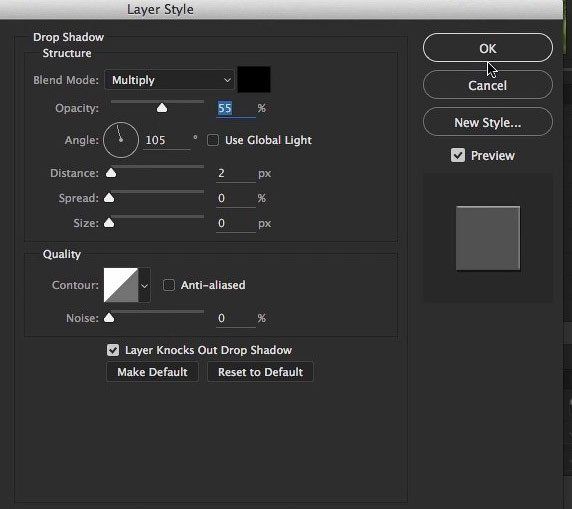The height and width of the screenshot is (509, 572).
Task: Click the Reset to Default button
Action: [260, 372]
